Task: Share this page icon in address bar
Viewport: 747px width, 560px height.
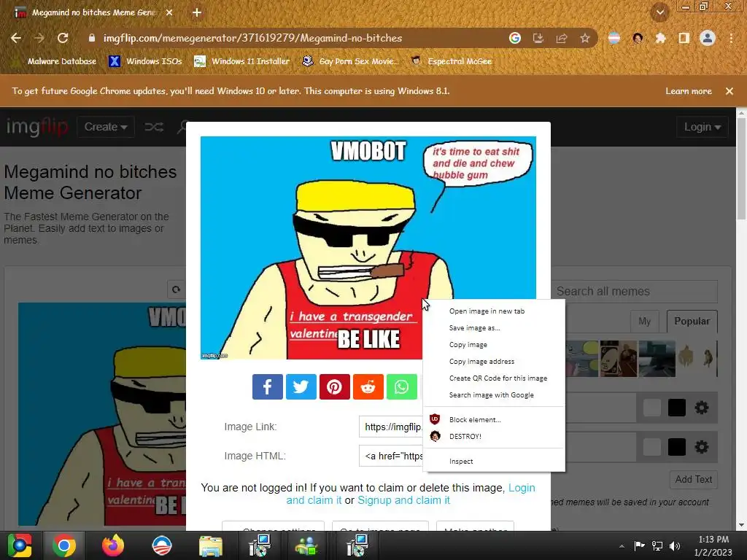Action: [562, 38]
